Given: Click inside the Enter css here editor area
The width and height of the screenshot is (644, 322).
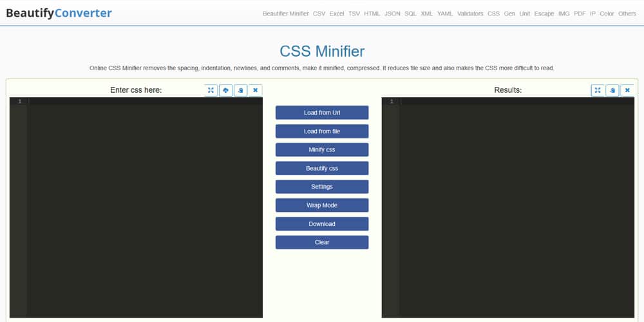Looking at the screenshot, I should [x=145, y=206].
